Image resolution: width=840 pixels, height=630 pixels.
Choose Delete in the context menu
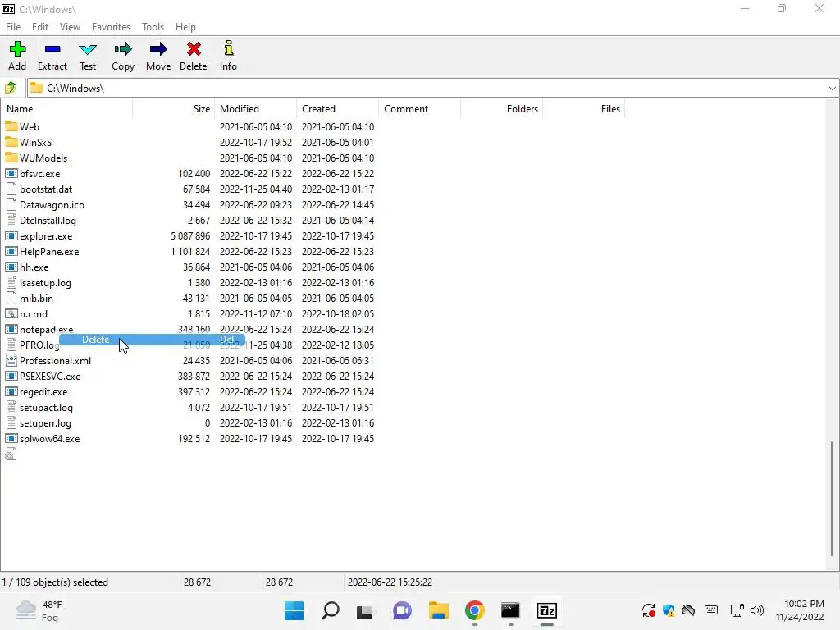pyautogui.click(x=152, y=340)
